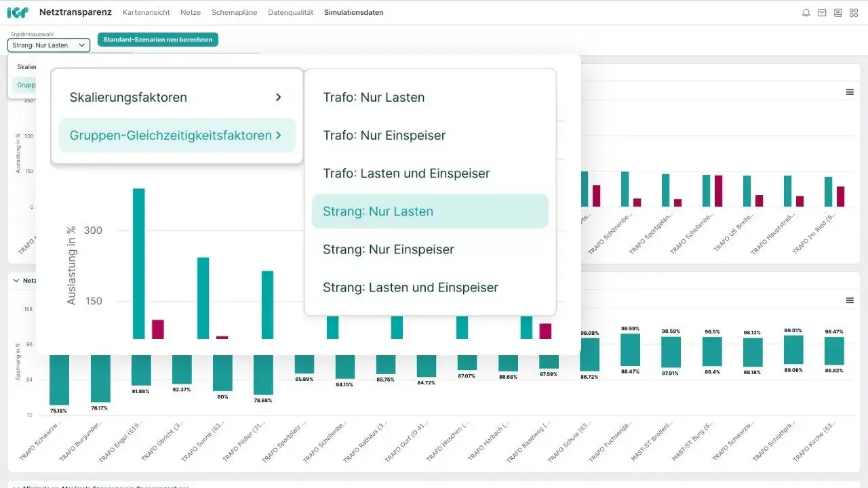The image size is (868, 488).
Task: Open the upper chart hamburger menu
Action: coord(850,92)
